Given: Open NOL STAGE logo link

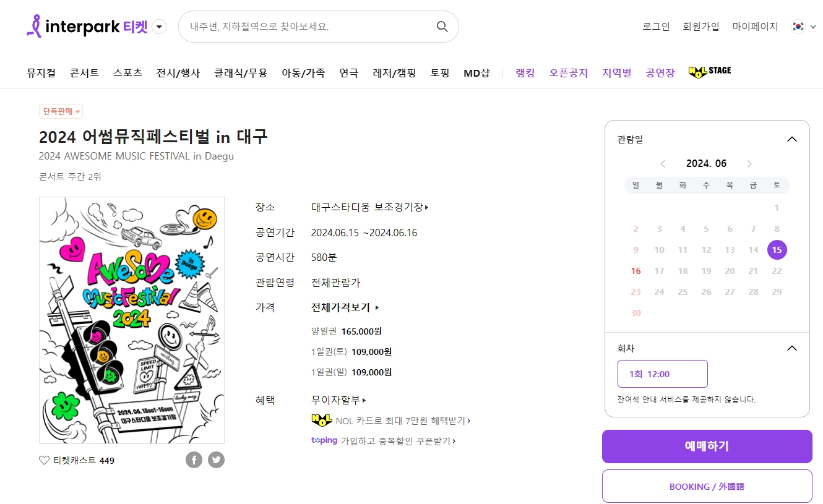Looking at the screenshot, I should click(x=710, y=72).
